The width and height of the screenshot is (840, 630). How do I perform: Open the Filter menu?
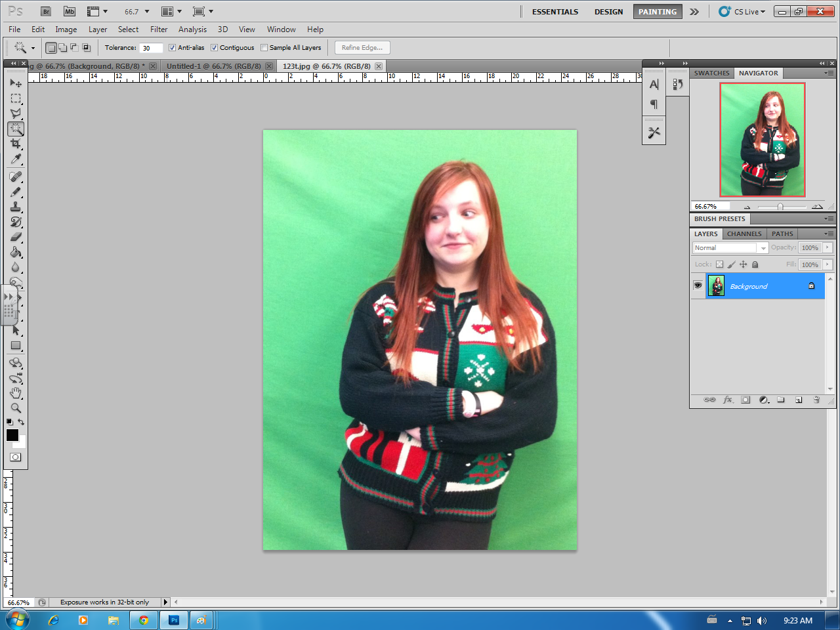[159, 30]
